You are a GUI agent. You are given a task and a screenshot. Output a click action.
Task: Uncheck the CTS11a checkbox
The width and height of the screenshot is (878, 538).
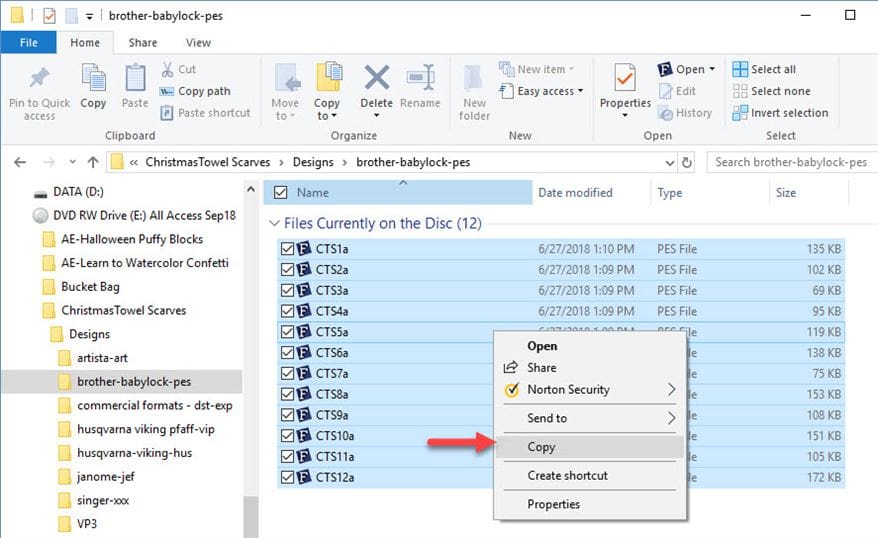(x=287, y=456)
